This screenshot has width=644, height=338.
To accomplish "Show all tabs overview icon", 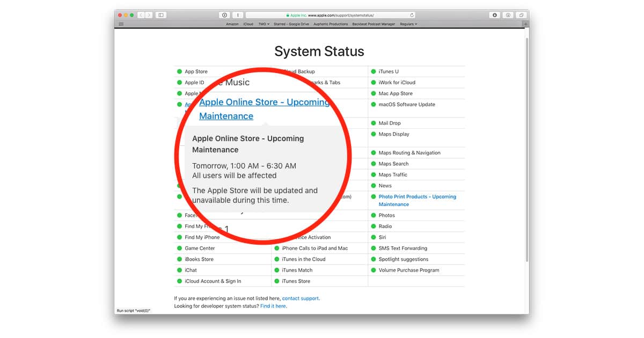I will click(521, 15).
